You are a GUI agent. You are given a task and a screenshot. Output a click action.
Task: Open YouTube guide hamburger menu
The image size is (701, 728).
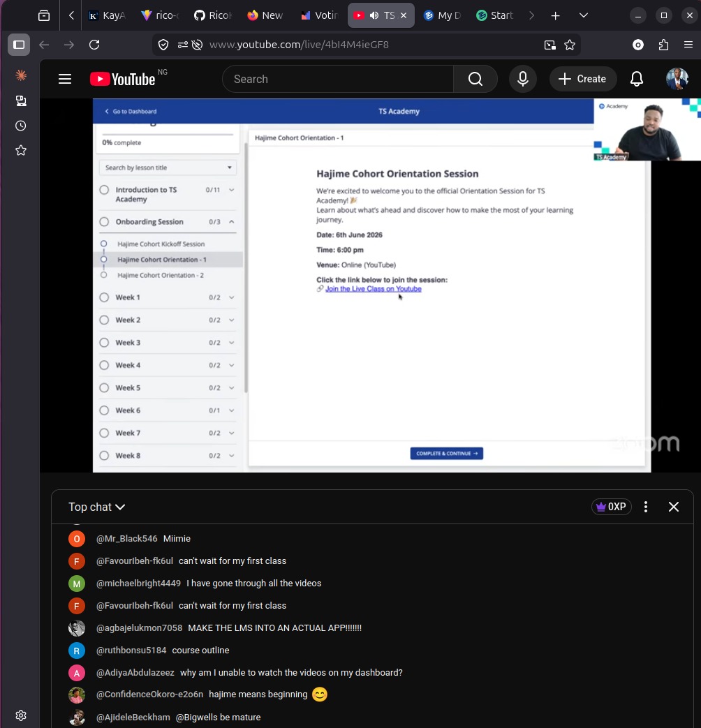point(65,79)
